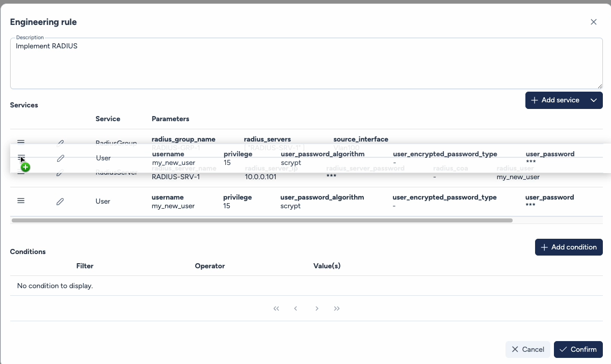Jump to first page of conditions
The height and width of the screenshot is (364, 611).
[276, 309]
